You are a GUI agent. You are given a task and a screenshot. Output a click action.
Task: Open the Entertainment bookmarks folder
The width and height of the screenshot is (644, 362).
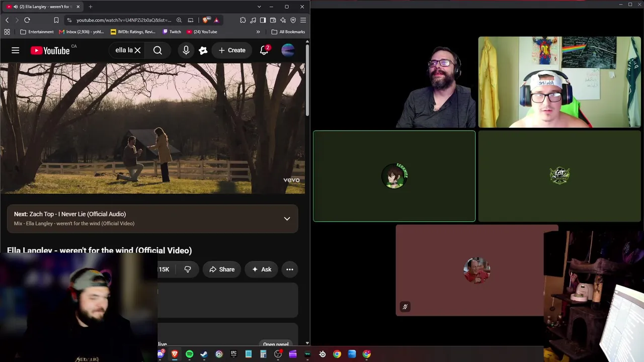coord(37,32)
